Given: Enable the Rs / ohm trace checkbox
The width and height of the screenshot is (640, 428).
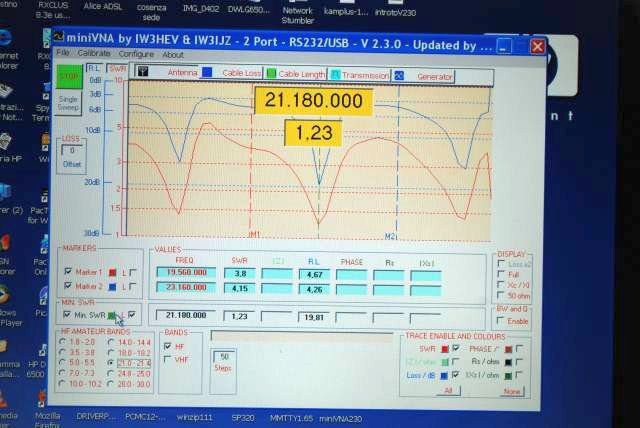Looking at the screenshot, I should click(x=519, y=361).
